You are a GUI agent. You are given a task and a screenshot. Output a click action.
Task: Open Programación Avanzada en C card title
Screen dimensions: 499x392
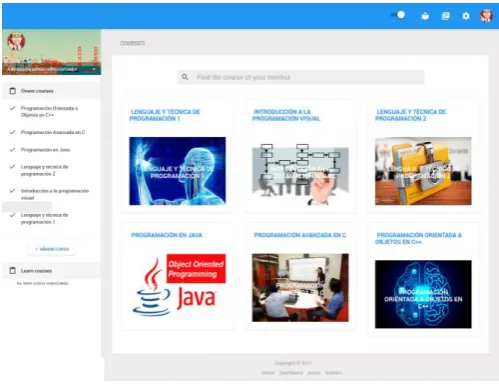(x=300, y=235)
